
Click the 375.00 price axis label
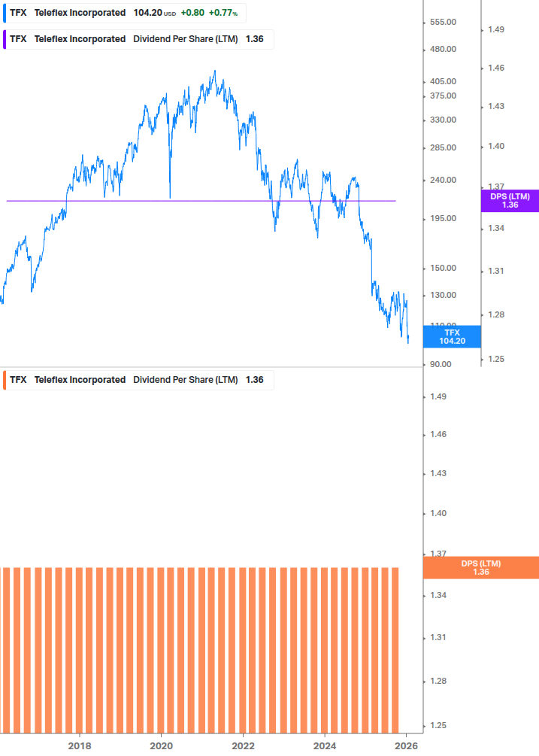coord(443,96)
